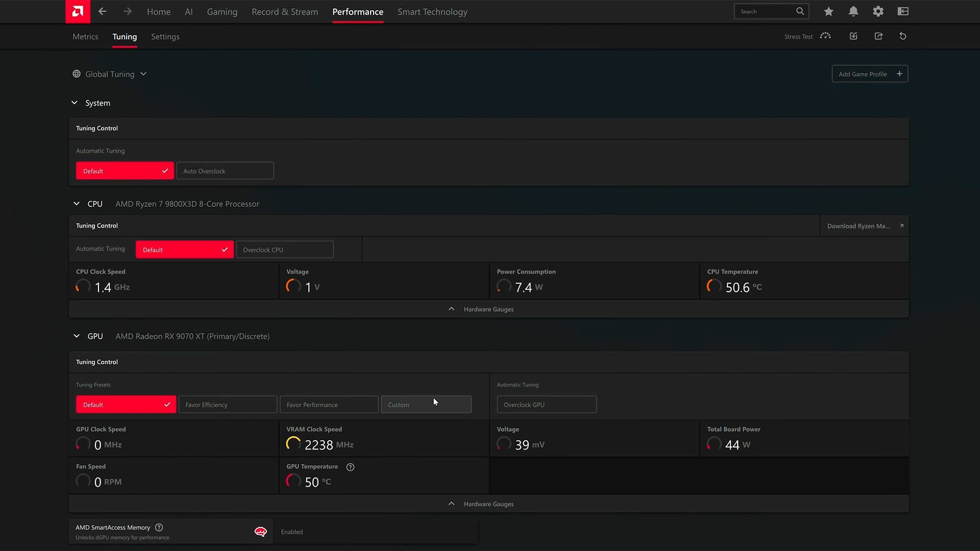980x551 pixels.
Task: Go back with the left arrow icon
Action: point(103,11)
